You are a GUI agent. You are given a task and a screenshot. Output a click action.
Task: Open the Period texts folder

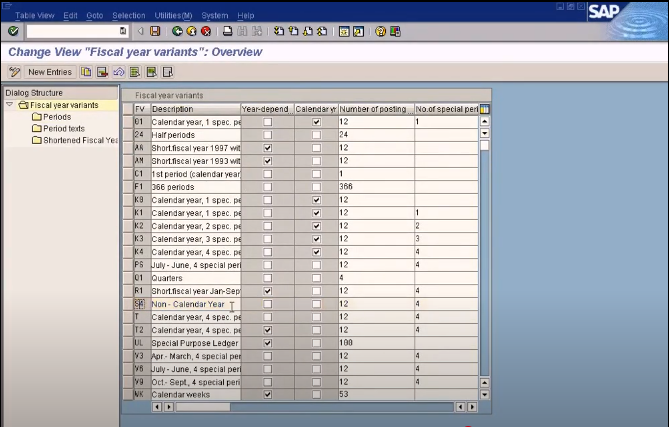click(x=58, y=128)
